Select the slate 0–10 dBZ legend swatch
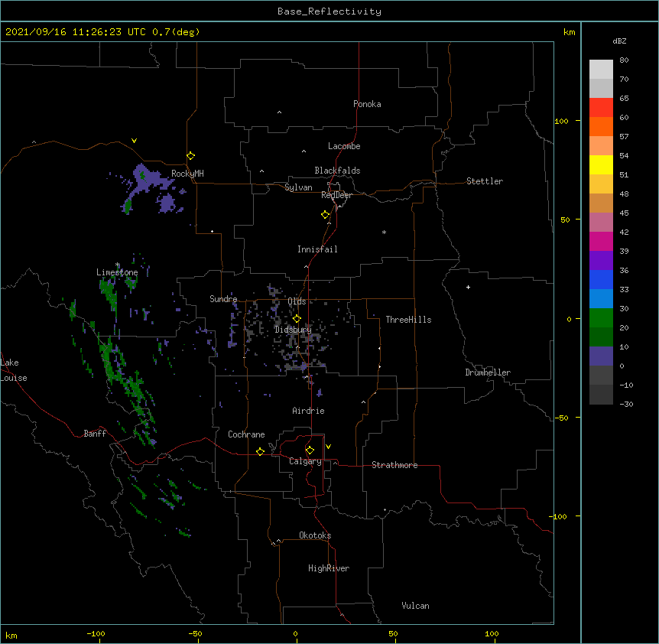 [x=601, y=356]
